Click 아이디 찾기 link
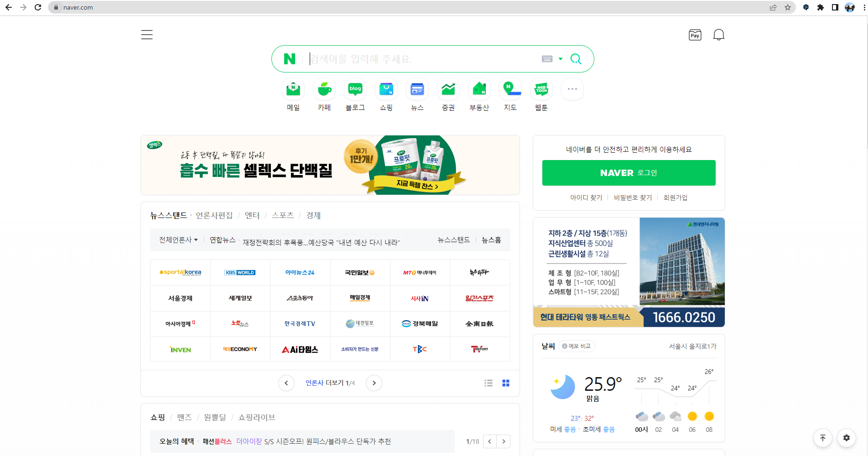The image size is (868, 456). [x=586, y=197]
